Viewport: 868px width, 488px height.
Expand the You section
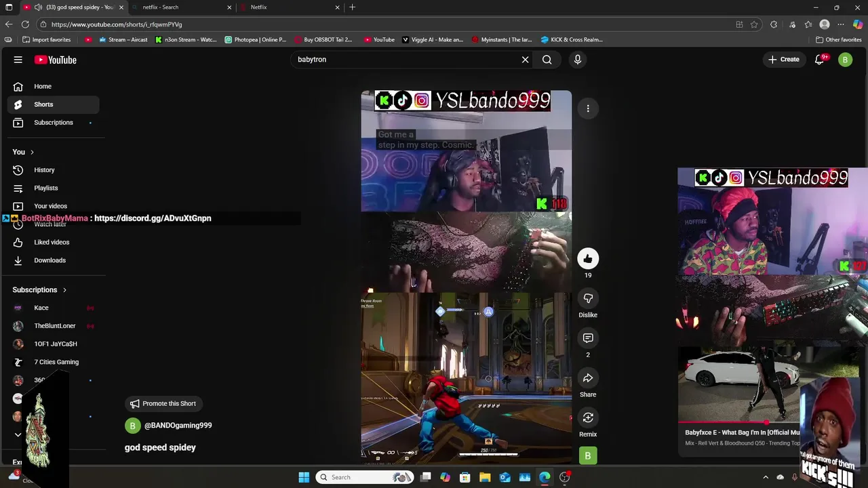[23, 152]
